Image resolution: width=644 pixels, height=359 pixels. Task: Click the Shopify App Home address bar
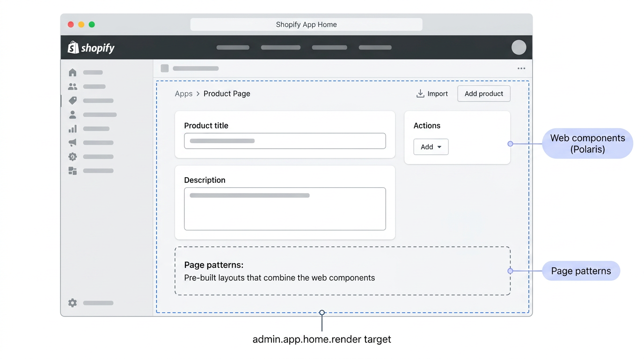307,24
